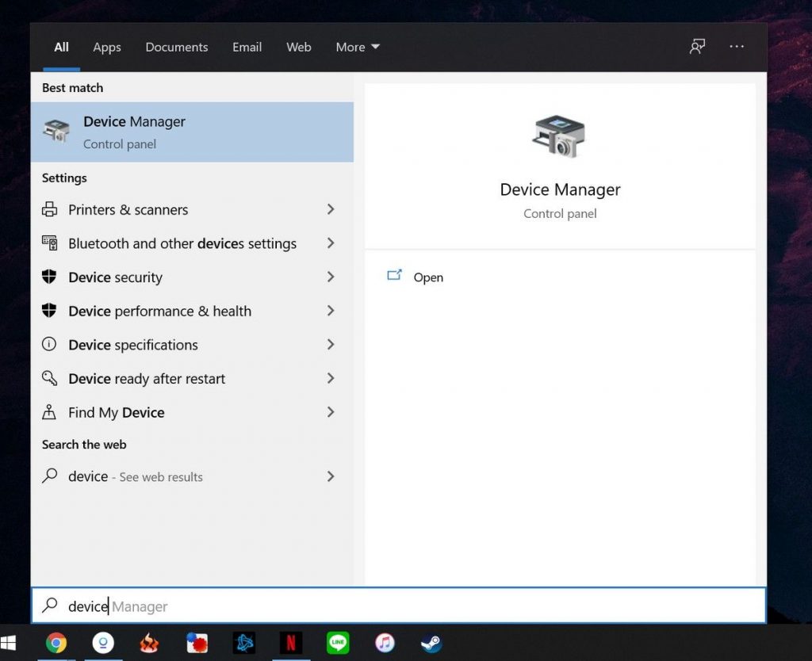Select Device Manager best match result
812x661 pixels.
192,132
